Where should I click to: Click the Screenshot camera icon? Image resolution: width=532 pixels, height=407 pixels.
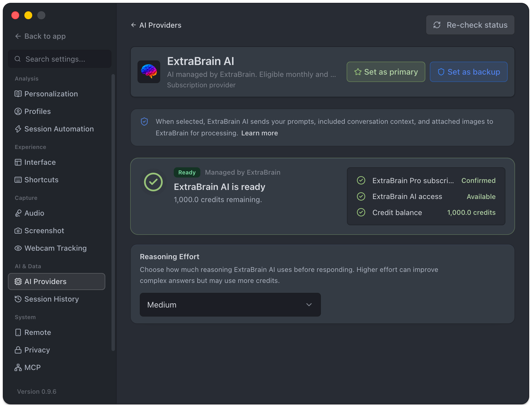pyautogui.click(x=18, y=231)
